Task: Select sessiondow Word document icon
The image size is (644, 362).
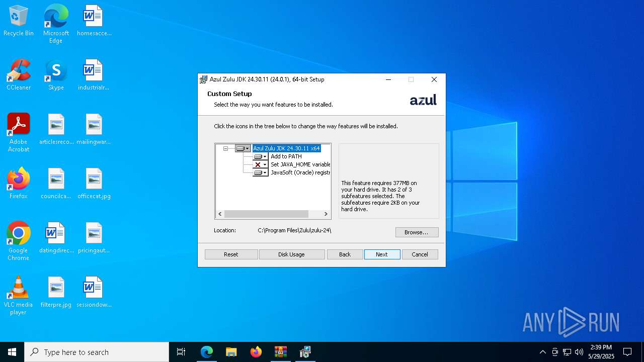Action: 94,293
